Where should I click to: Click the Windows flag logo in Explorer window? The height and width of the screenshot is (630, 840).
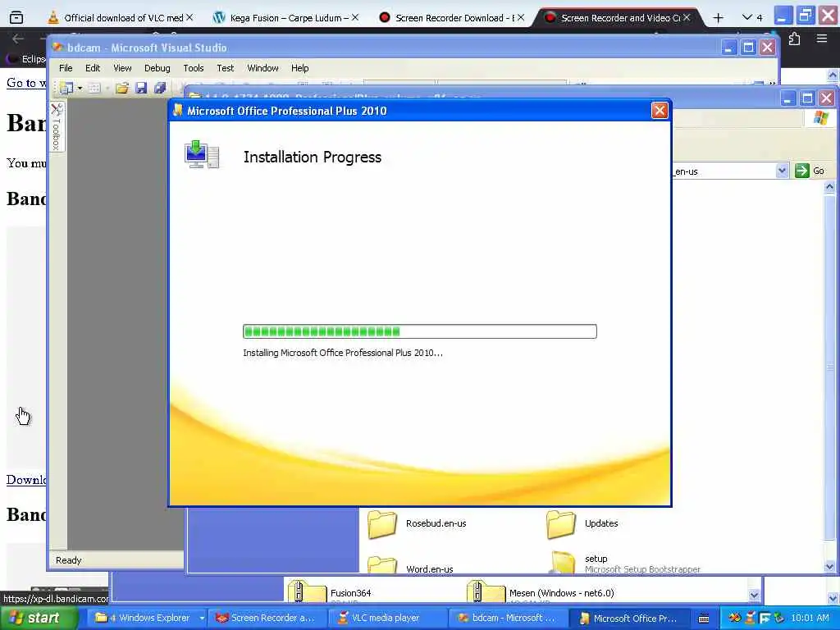pos(820,118)
